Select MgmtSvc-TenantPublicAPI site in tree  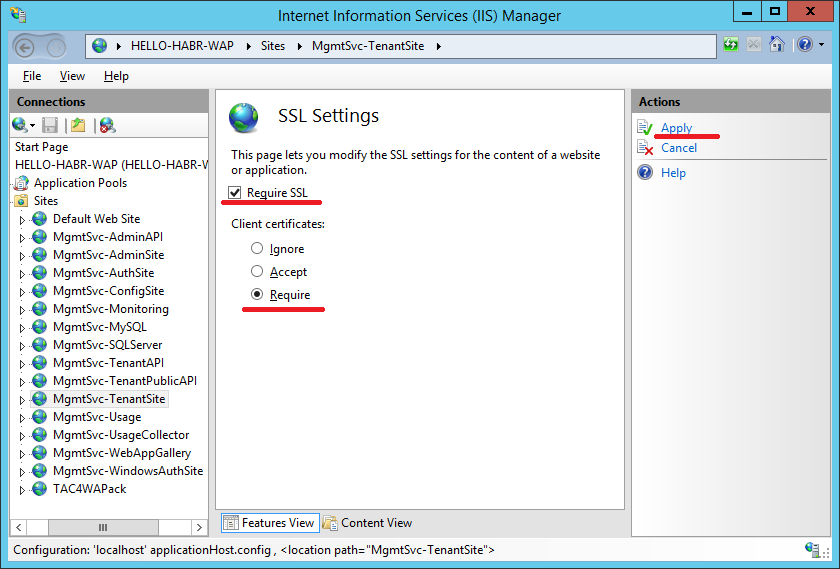[125, 380]
